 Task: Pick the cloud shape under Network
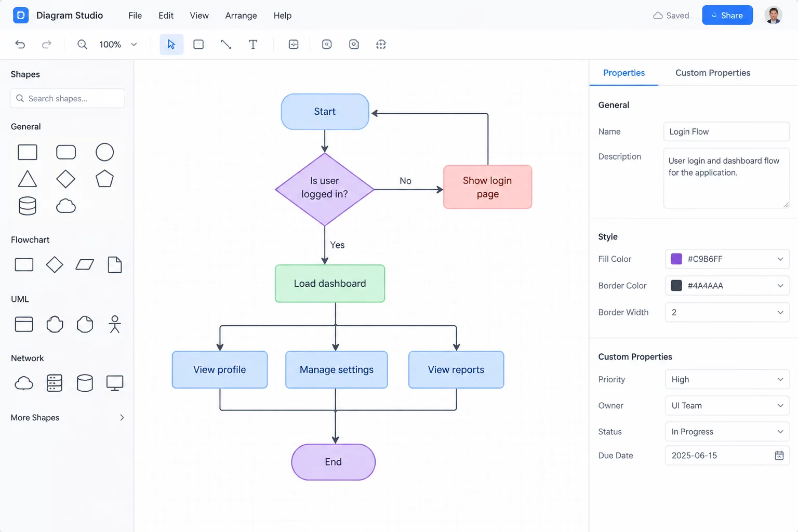(x=24, y=383)
